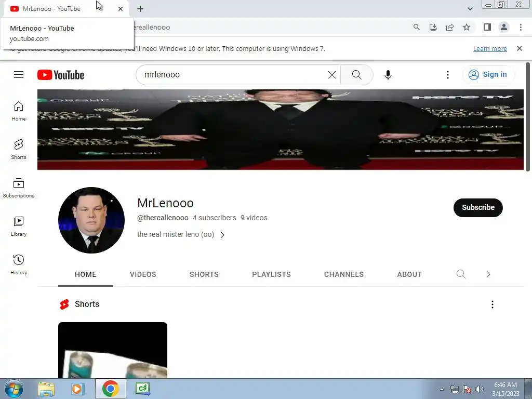The image size is (532, 399).
Task: Open YouTube settings three-dot menu
Action: pos(447,75)
